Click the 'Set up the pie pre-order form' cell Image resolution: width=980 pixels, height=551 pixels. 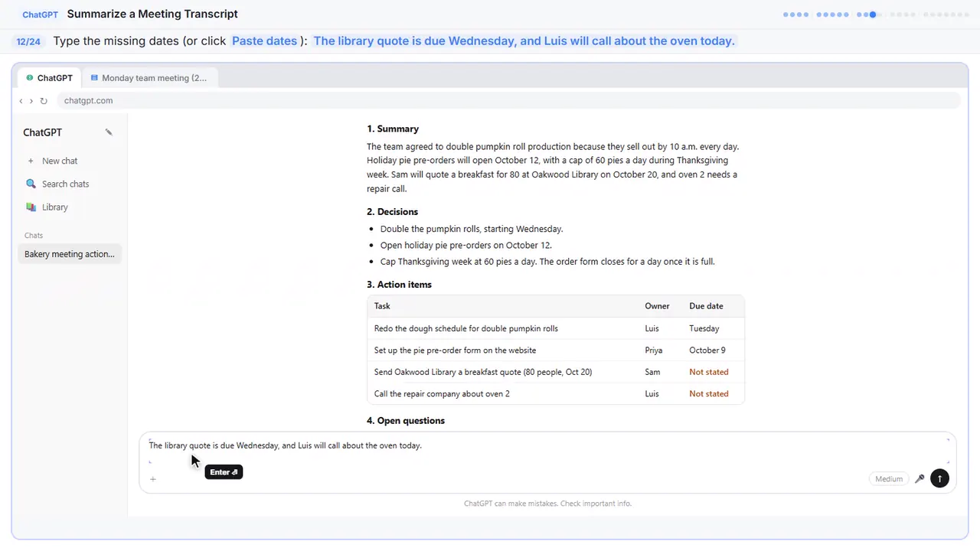pos(455,350)
